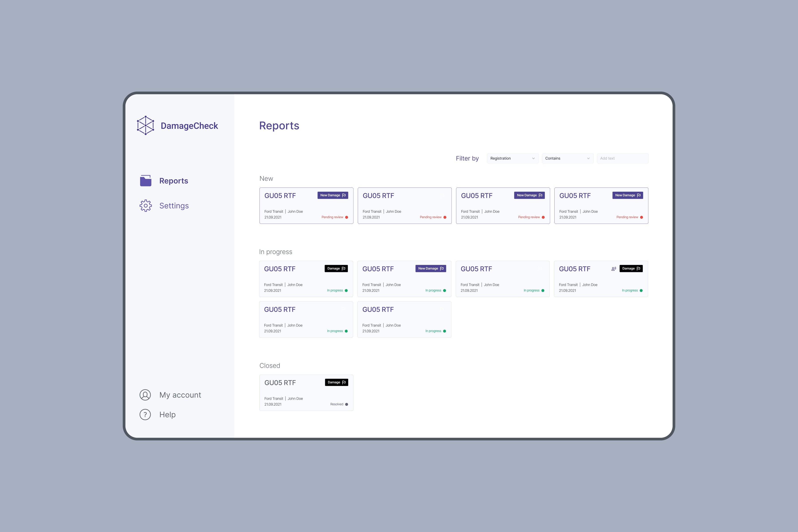Click the DamageCheck hexagon logo icon
This screenshot has width=798, height=532.
[146, 125]
